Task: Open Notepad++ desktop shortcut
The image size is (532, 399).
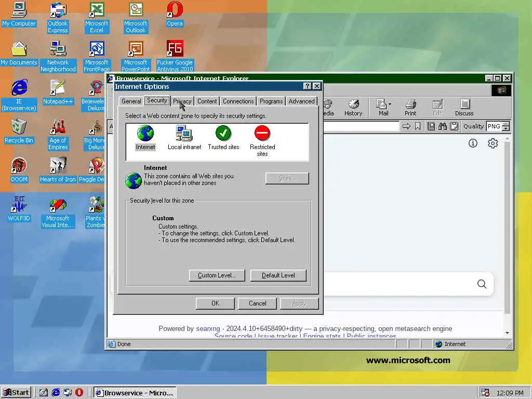Action: pos(58,92)
